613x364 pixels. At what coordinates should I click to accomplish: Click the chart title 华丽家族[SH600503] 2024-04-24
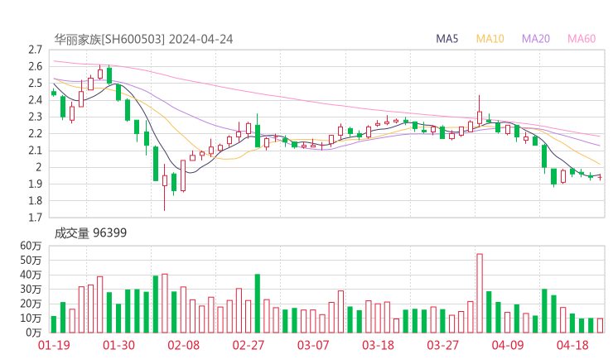pos(143,40)
